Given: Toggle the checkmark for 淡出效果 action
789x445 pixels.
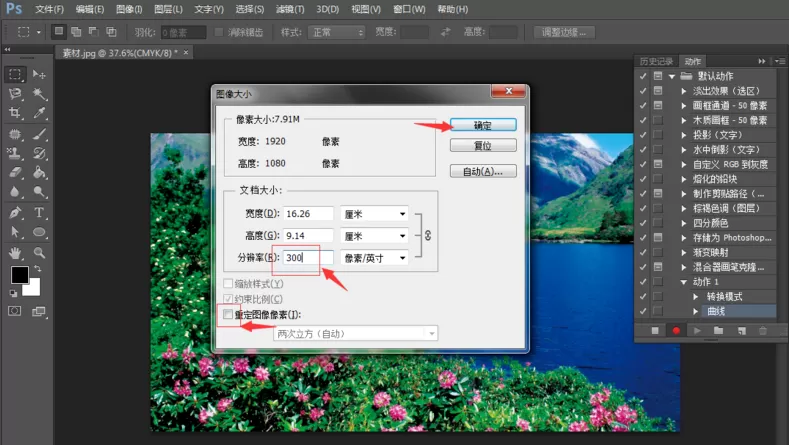Looking at the screenshot, I should [643, 91].
